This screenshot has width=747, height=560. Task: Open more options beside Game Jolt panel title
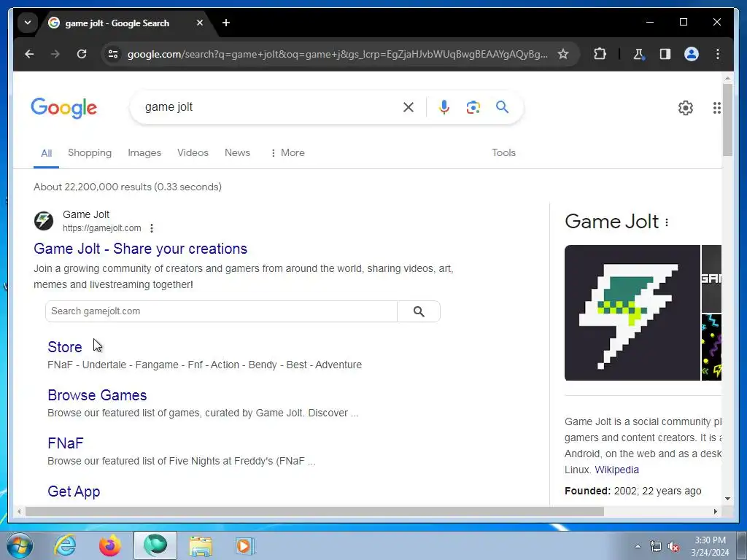coord(667,222)
